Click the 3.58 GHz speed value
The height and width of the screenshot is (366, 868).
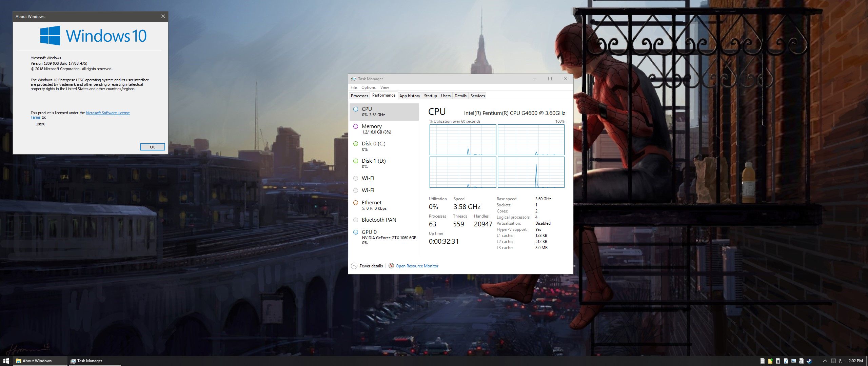[x=467, y=207]
